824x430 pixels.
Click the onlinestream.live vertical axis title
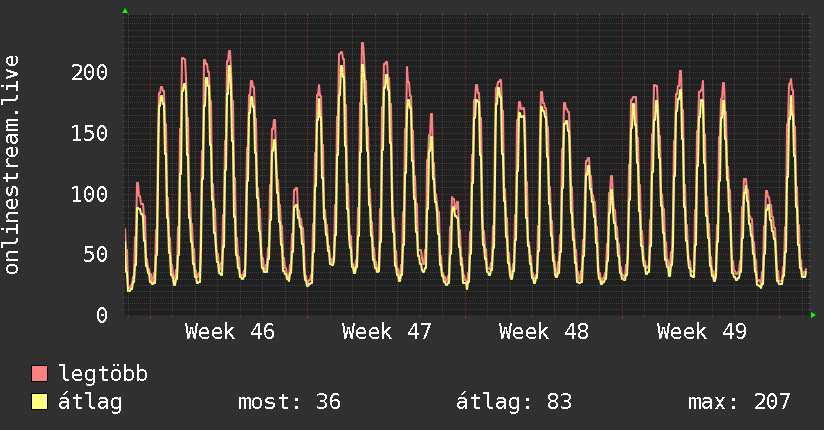pos(12,165)
